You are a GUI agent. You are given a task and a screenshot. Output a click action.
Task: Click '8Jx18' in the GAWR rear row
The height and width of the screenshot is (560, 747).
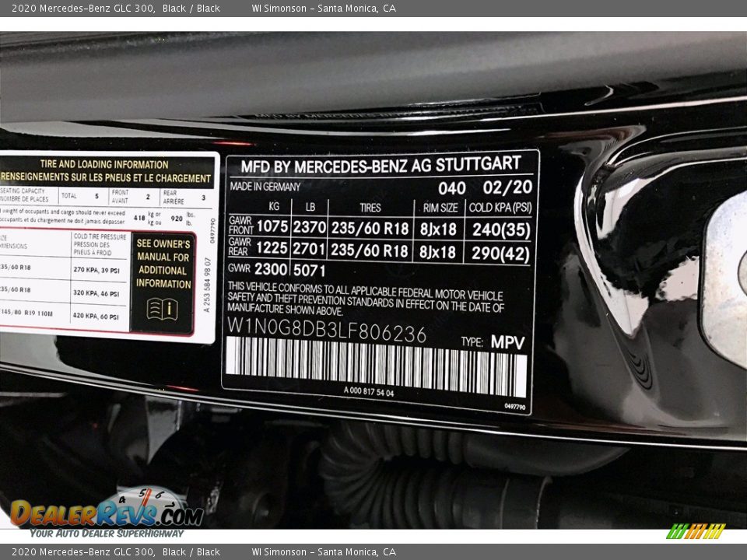(x=437, y=252)
